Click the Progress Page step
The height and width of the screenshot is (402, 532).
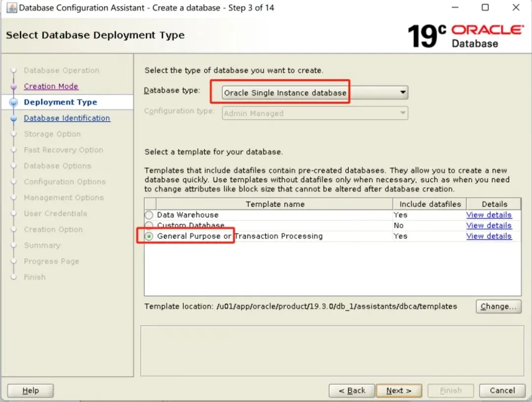pos(52,262)
